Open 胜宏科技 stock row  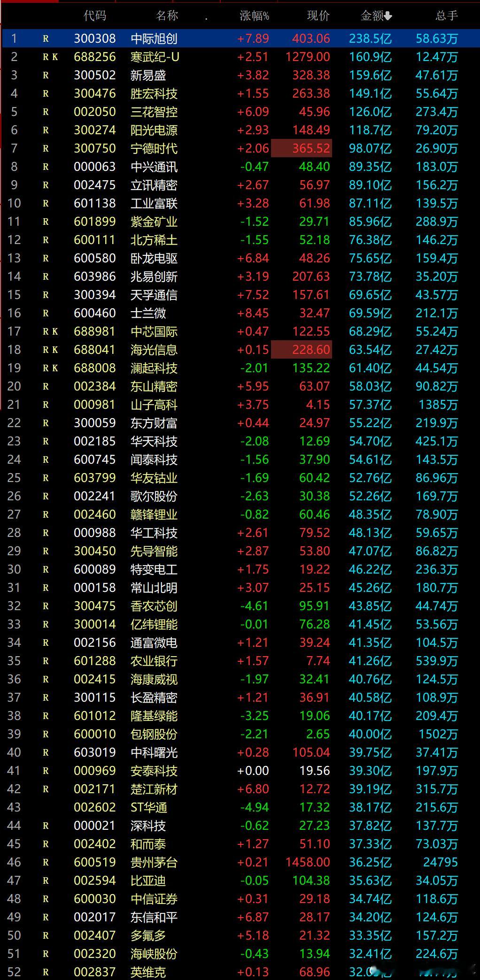coord(240,93)
